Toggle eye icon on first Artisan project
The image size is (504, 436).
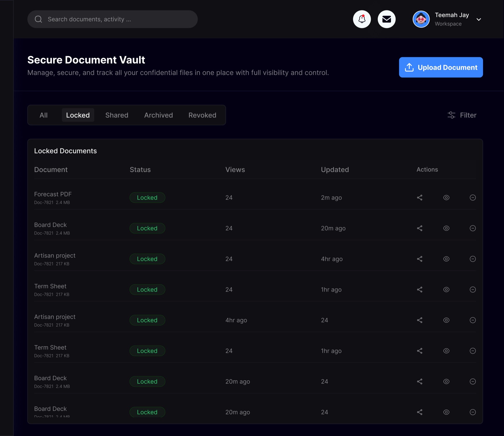(x=446, y=259)
